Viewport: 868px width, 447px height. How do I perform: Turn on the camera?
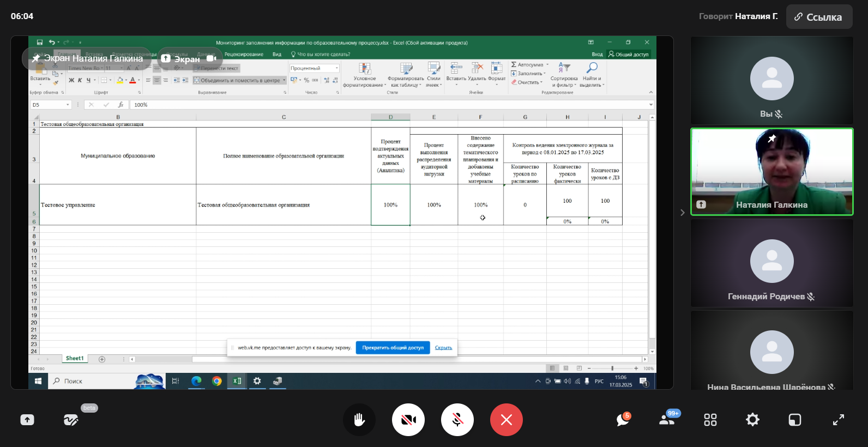pos(408,420)
